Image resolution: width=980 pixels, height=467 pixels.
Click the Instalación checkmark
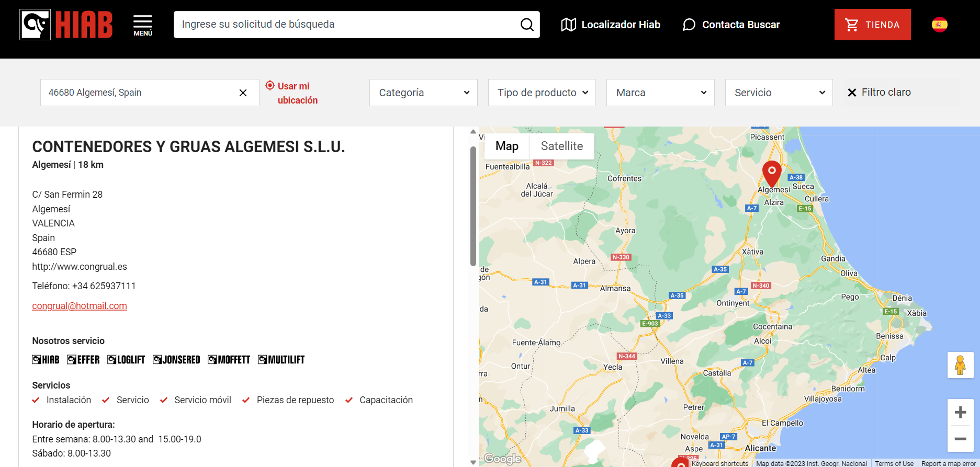[x=36, y=400]
